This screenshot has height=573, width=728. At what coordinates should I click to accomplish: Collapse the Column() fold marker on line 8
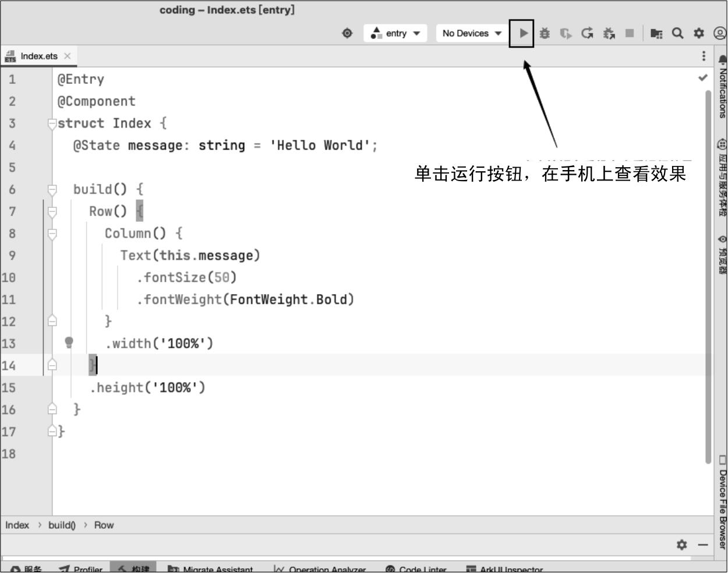[x=52, y=234]
